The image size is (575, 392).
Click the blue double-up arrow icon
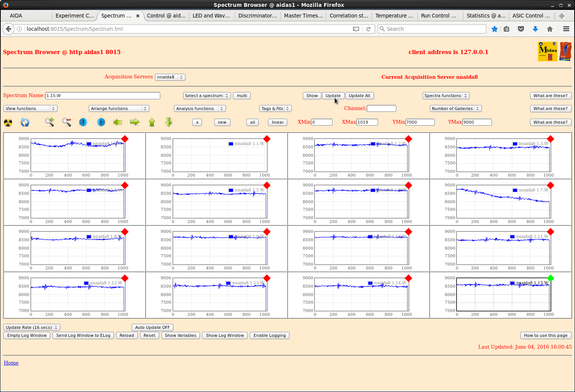101,122
